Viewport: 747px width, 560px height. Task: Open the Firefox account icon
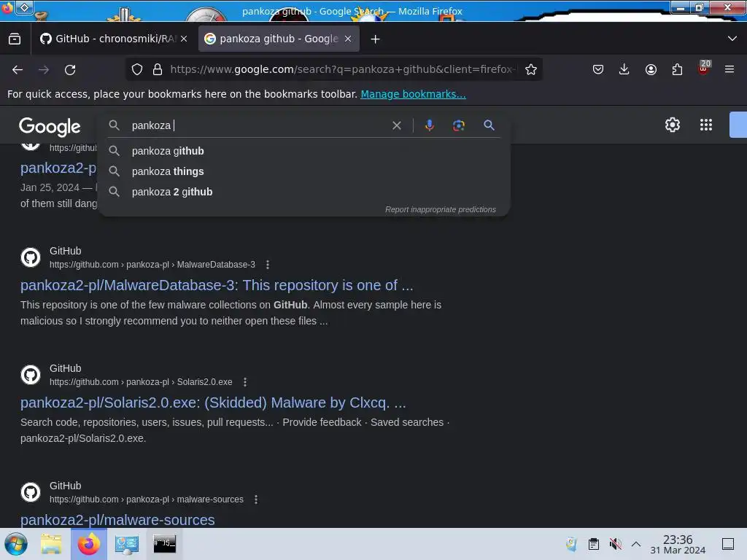click(x=651, y=69)
